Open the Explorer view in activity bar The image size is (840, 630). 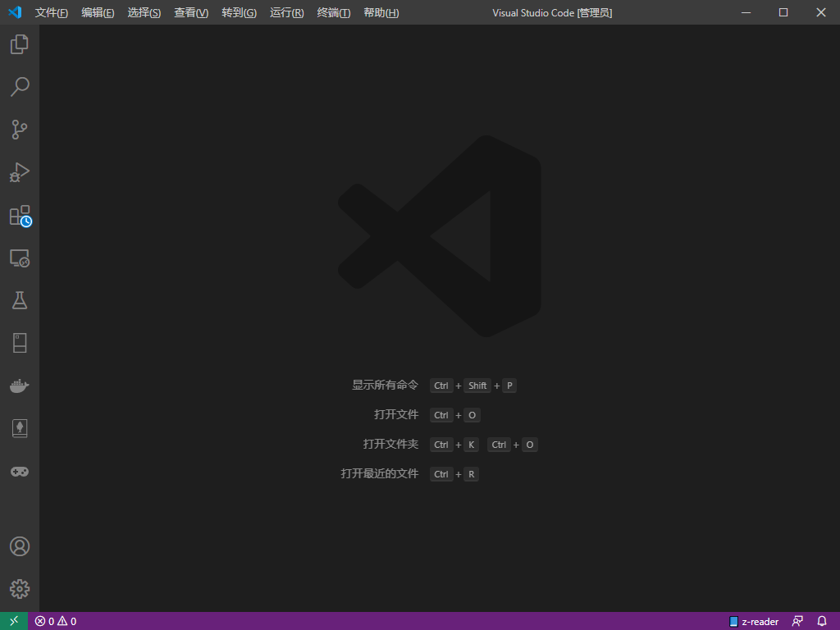20,44
